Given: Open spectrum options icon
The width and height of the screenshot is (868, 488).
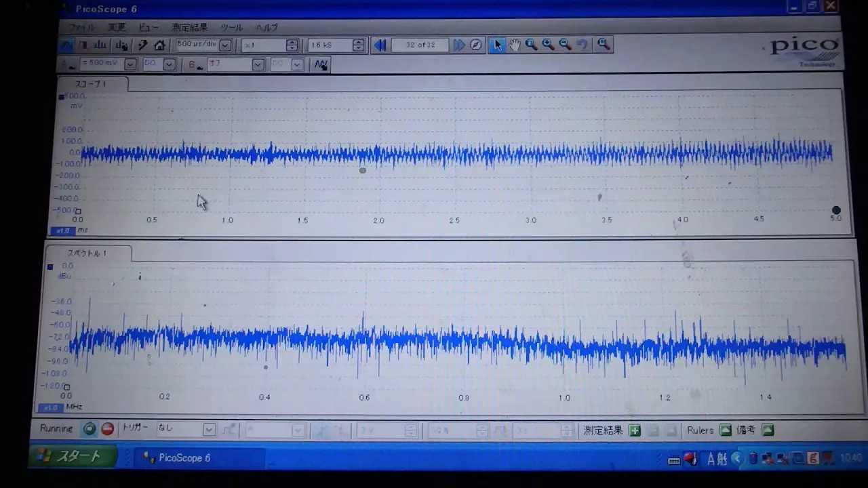Looking at the screenshot, I should (122, 45).
